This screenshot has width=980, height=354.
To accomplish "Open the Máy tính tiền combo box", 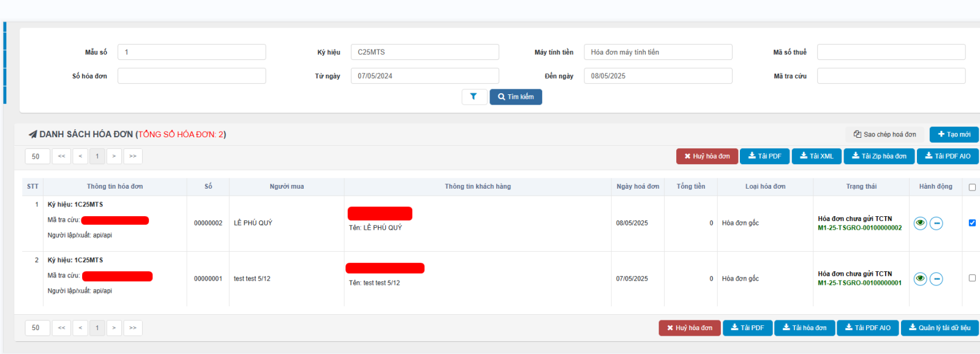I will tap(657, 52).
